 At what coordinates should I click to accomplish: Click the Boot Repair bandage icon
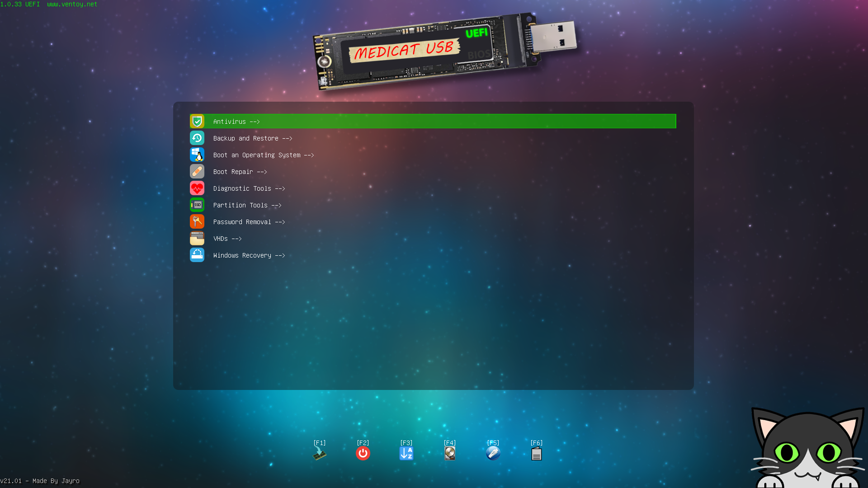[197, 171]
